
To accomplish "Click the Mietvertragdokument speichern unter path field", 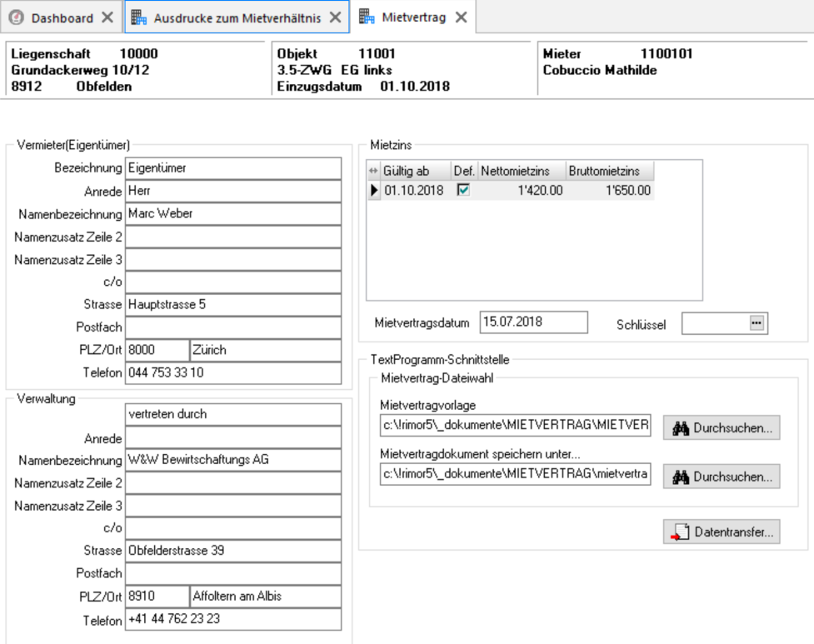I will tap(515, 474).
